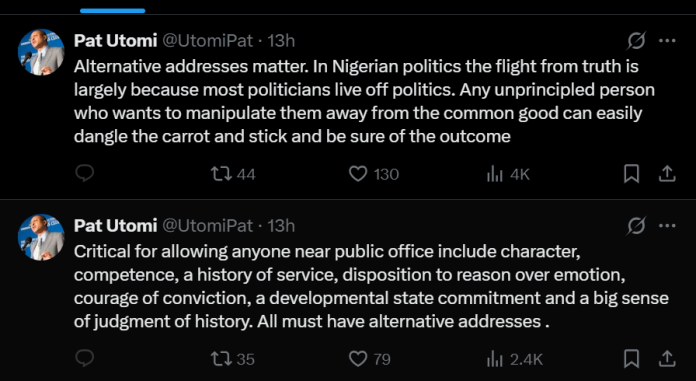
Task: Open Grok explain icon on first tweet
Action: pos(636,41)
